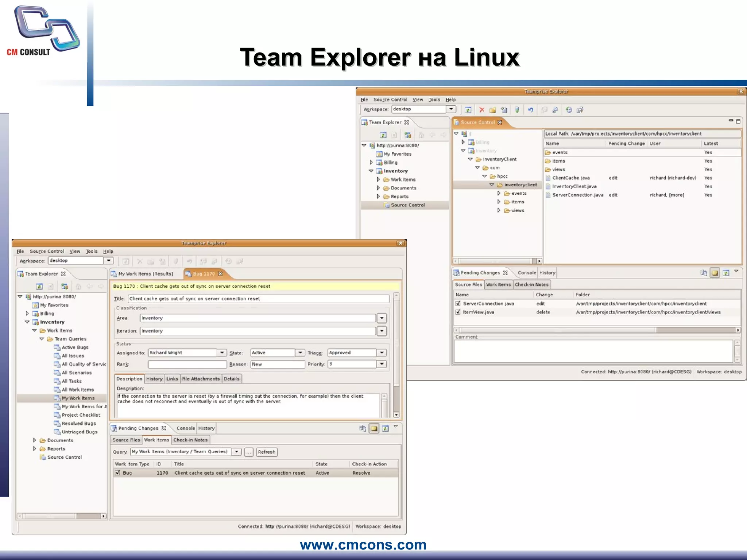Click the last toolbar icon, right of the clock, in the Source Control window
The image size is (747, 560).
(580, 110)
